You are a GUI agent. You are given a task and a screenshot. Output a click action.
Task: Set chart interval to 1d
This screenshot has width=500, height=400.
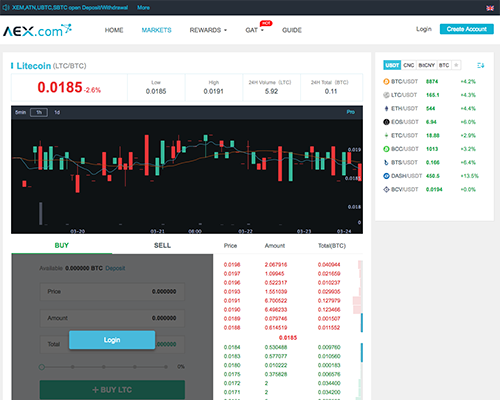tap(57, 112)
